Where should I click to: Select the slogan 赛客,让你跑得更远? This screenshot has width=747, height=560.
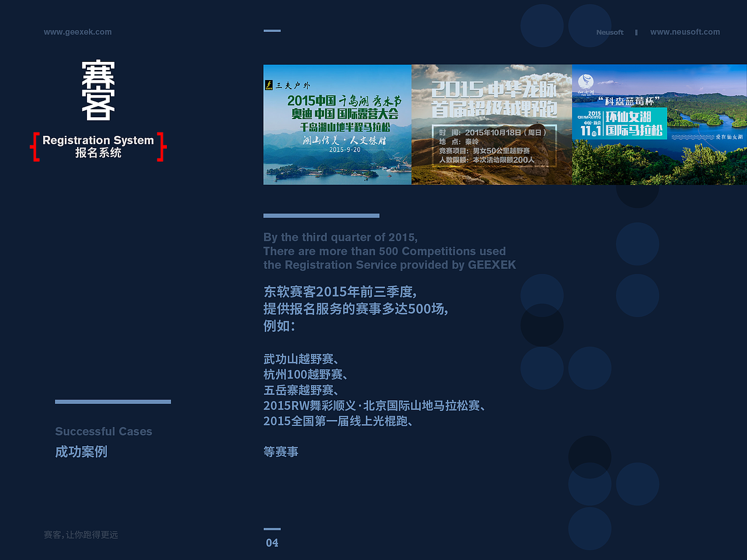click(81, 535)
